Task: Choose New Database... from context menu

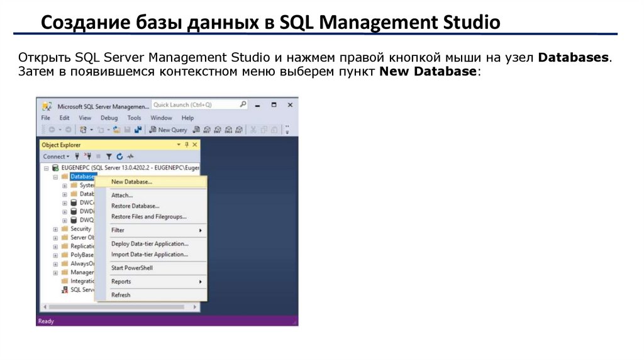Action: pyautogui.click(x=151, y=182)
